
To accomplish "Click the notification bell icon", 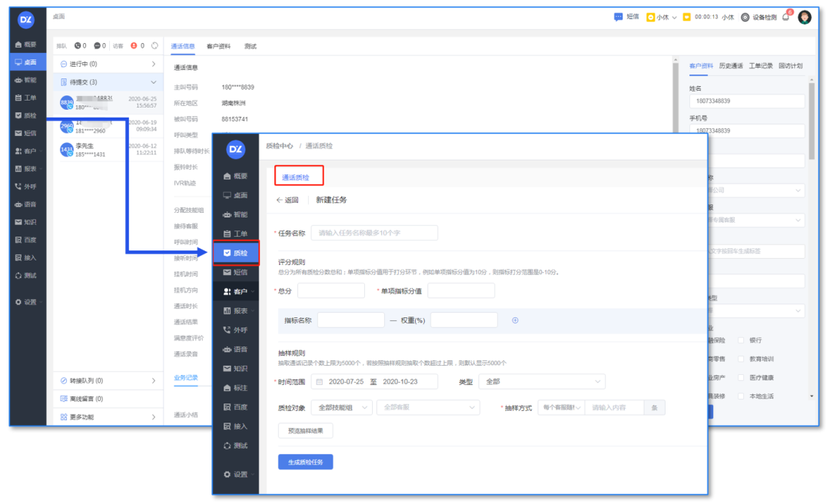I will (785, 18).
